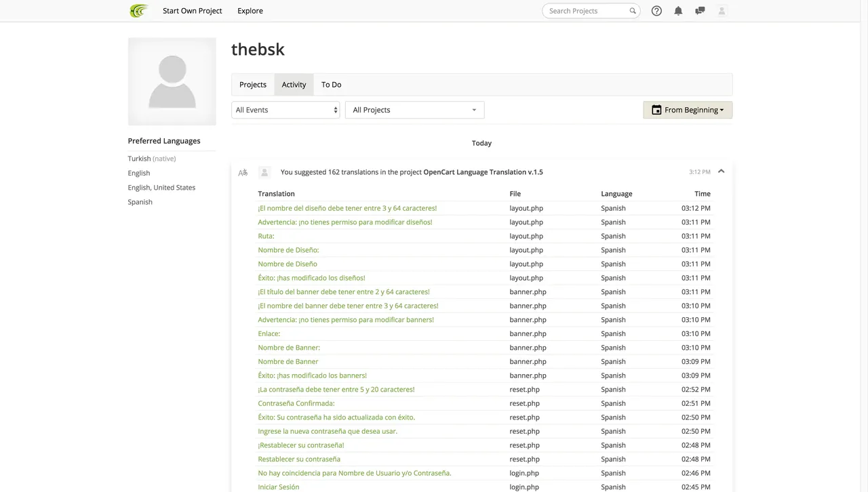Viewport: 868px width, 492px height.
Task: Click Start Own Project in the header
Action: (193, 11)
